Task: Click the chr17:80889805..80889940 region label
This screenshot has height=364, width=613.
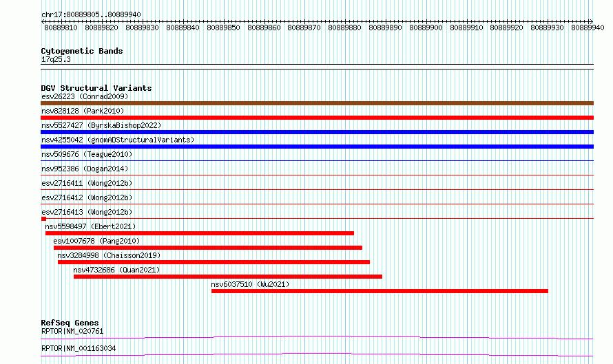Action: pyautogui.click(x=91, y=14)
